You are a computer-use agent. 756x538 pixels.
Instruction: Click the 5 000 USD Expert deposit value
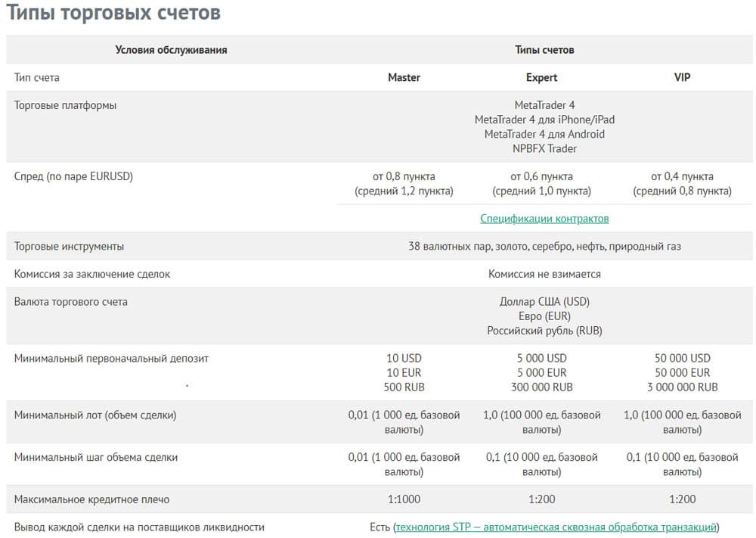click(x=541, y=358)
